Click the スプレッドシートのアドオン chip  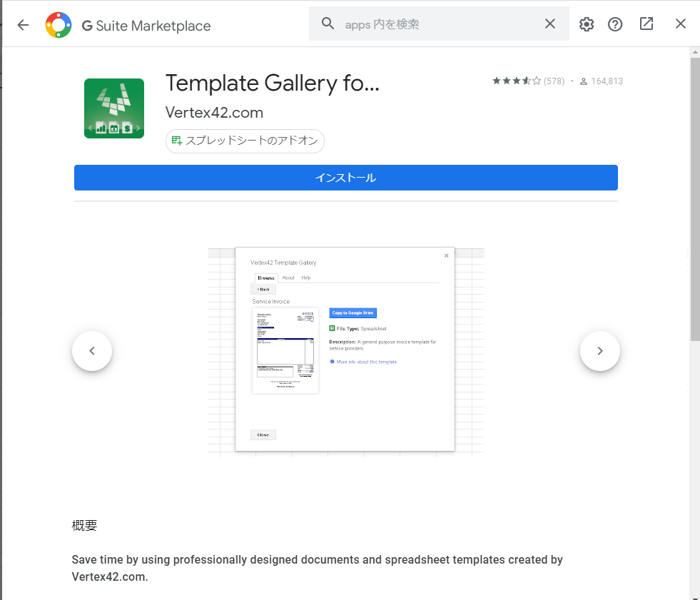tap(245, 141)
